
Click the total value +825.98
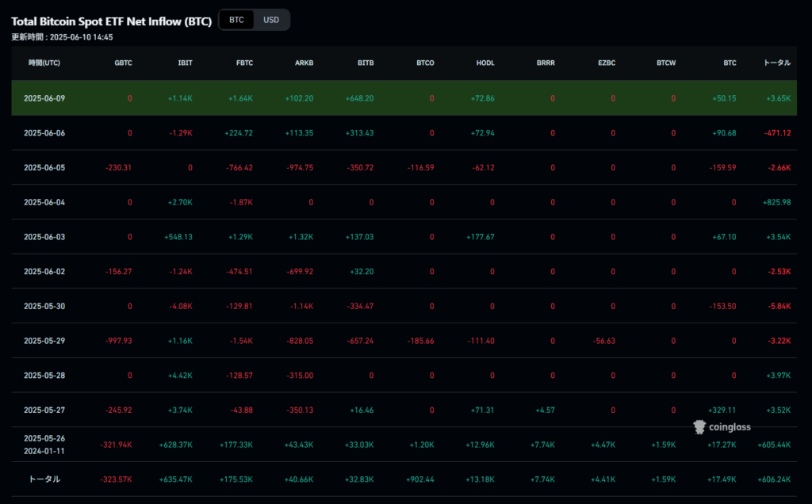[777, 202]
